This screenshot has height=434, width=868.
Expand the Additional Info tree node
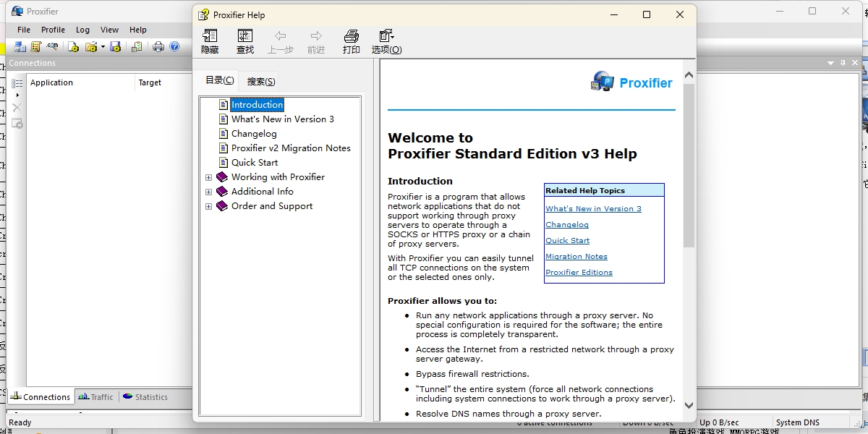(x=208, y=192)
